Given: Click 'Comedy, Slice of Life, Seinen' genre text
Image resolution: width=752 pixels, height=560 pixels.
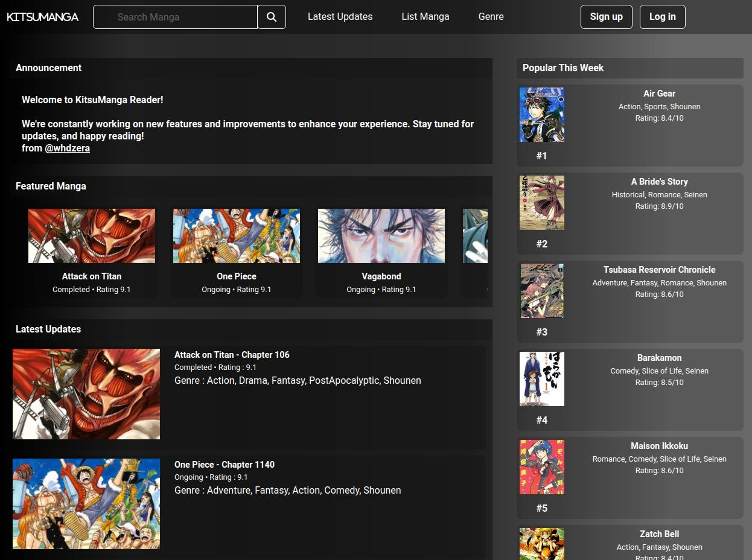Looking at the screenshot, I should [659, 371].
